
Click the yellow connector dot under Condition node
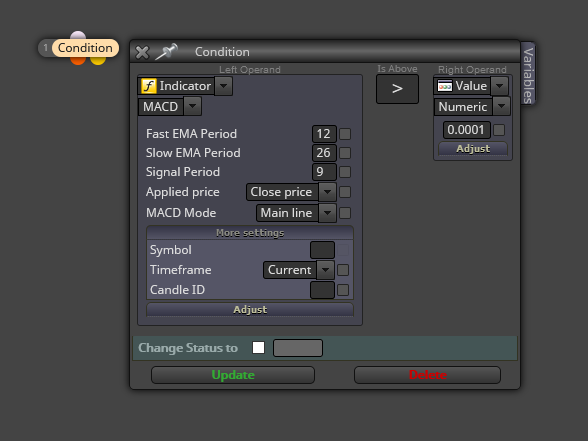[98, 60]
